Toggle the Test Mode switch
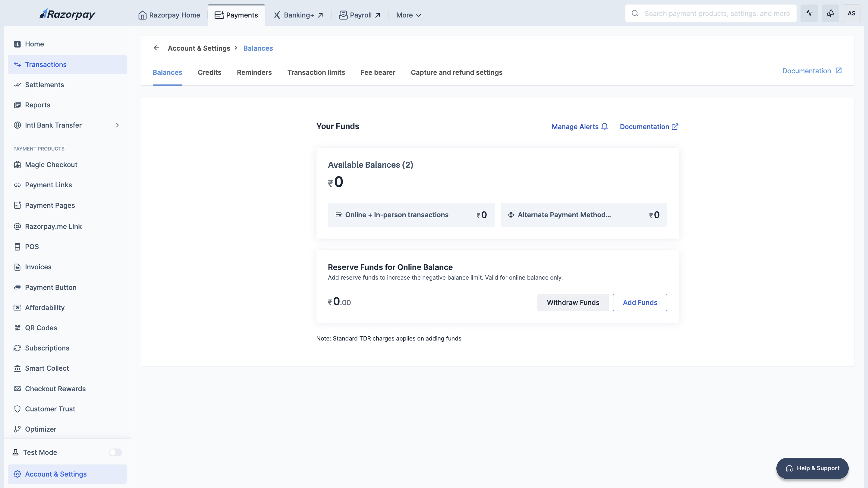The width and height of the screenshot is (868, 488). (x=115, y=452)
